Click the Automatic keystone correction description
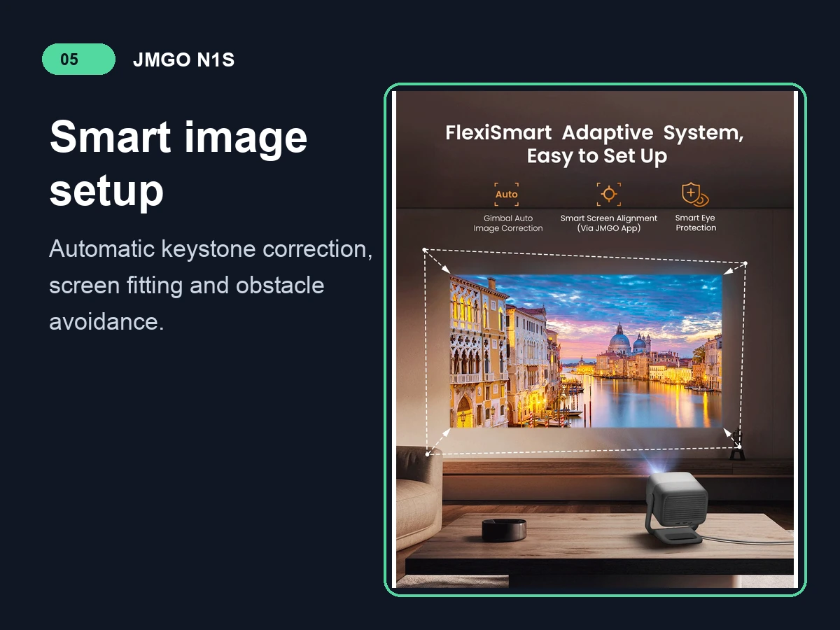The height and width of the screenshot is (630, 840). [211, 285]
